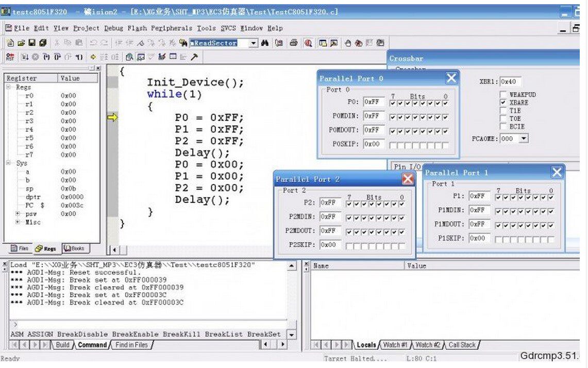Image resolution: width=588 pixels, height=368 pixels.
Task: Switch to the Find in Files tab
Action: click(x=131, y=345)
